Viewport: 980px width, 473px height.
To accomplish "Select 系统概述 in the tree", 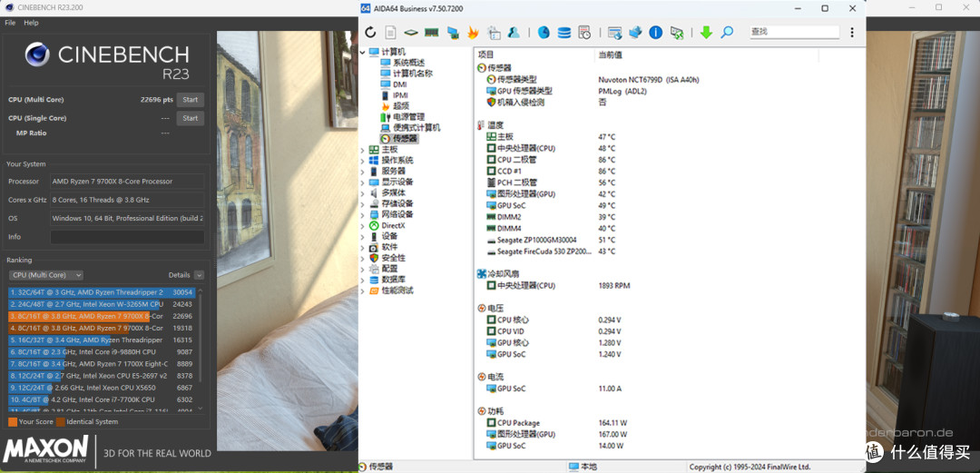I will (408, 63).
